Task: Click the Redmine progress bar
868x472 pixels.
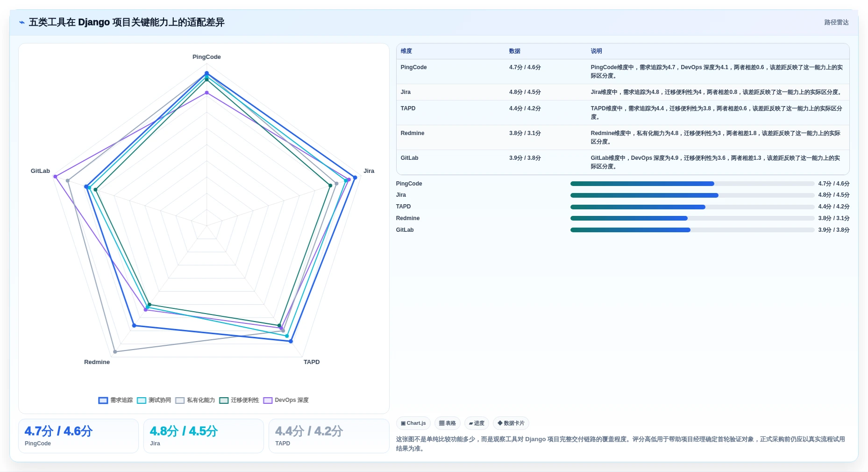Action: [x=692, y=218]
